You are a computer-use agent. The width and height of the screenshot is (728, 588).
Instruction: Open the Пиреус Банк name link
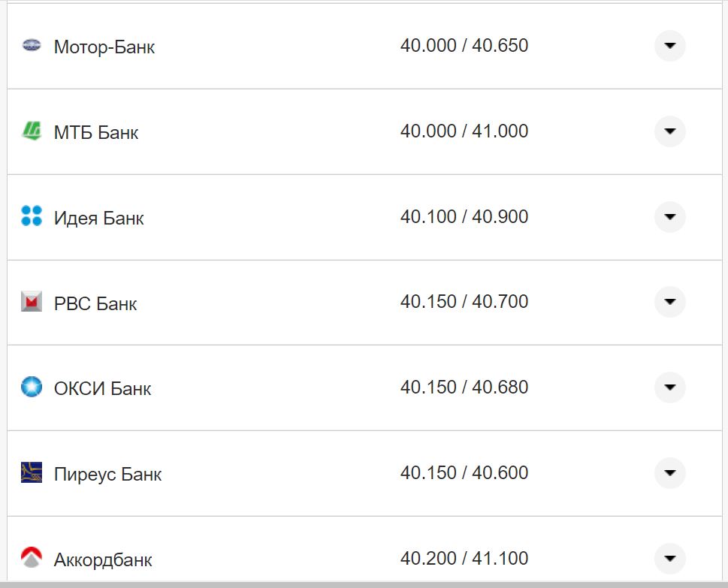[x=107, y=475]
